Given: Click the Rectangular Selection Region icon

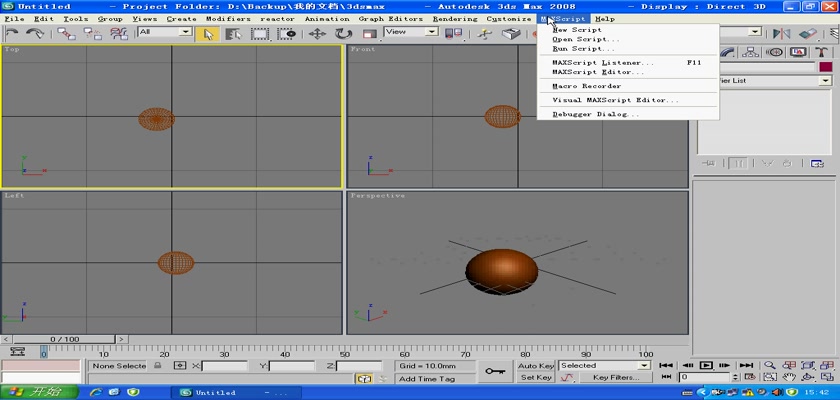Looking at the screenshot, I should (260, 34).
